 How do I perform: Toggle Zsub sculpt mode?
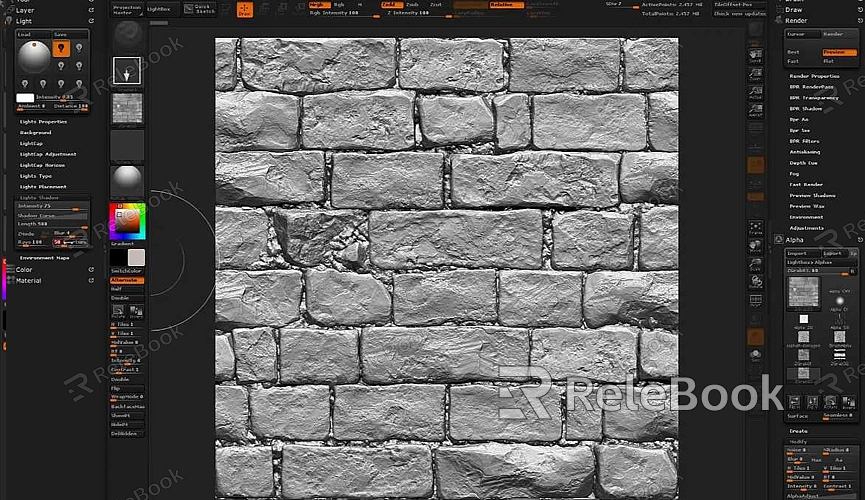click(x=412, y=4)
